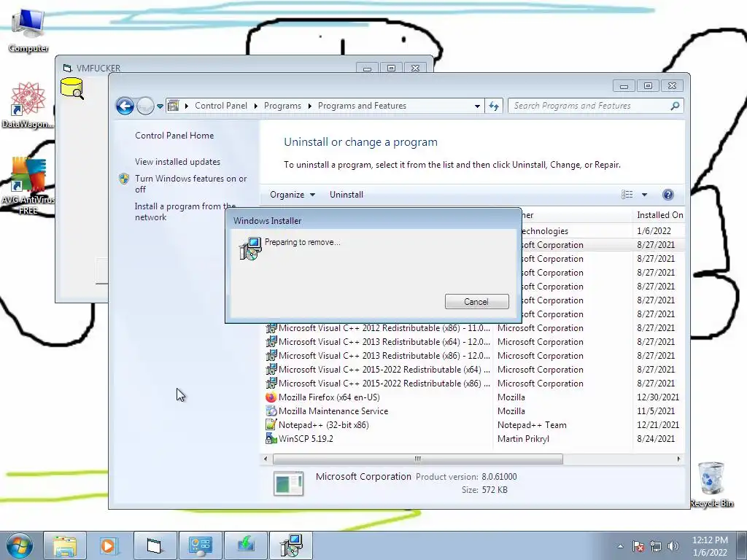The height and width of the screenshot is (560, 747).
Task: Open the DataWagon desktop shortcut
Action: (27, 106)
